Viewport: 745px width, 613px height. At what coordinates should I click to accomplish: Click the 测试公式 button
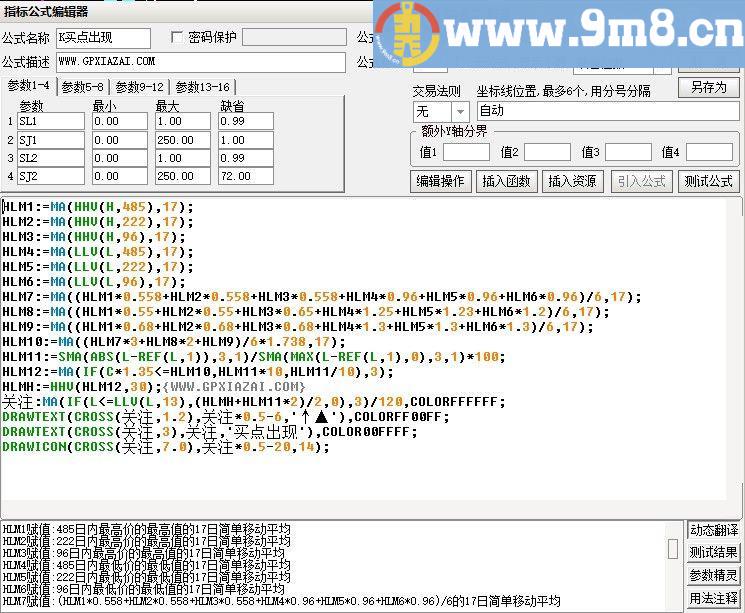pos(708,181)
